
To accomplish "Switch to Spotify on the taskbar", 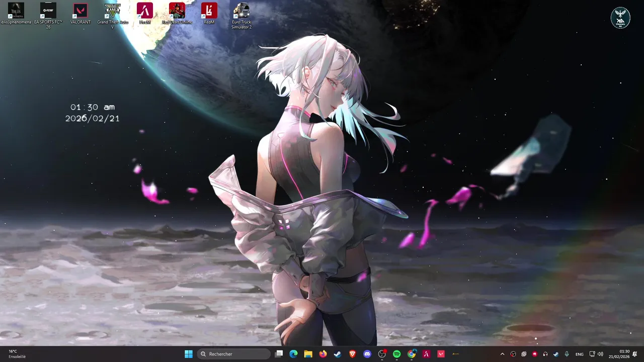I will (x=396, y=354).
